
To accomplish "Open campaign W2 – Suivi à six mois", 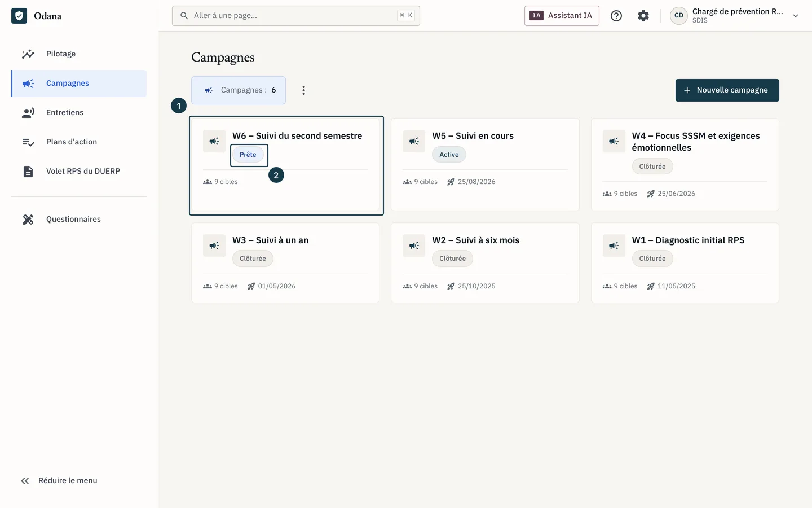I will pos(485,263).
